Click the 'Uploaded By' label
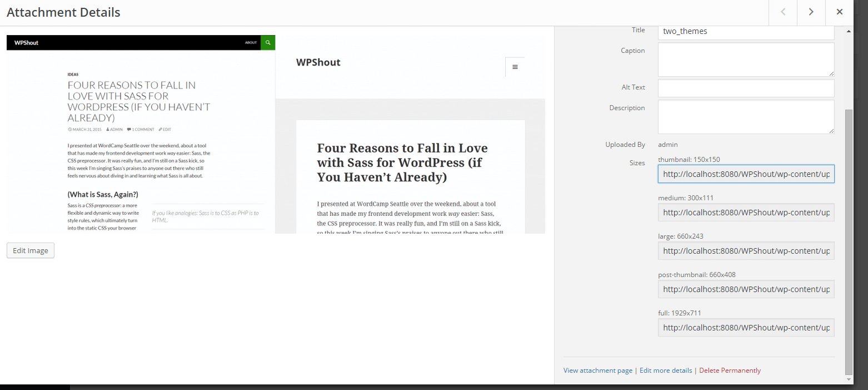The width and height of the screenshot is (868, 390). pyautogui.click(x=625, y=145)
